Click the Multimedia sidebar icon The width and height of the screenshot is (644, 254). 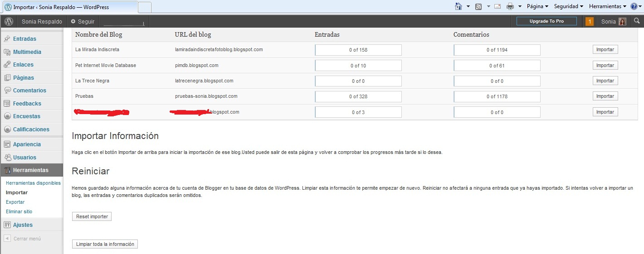pyautogui.click(x=7, y=52)
